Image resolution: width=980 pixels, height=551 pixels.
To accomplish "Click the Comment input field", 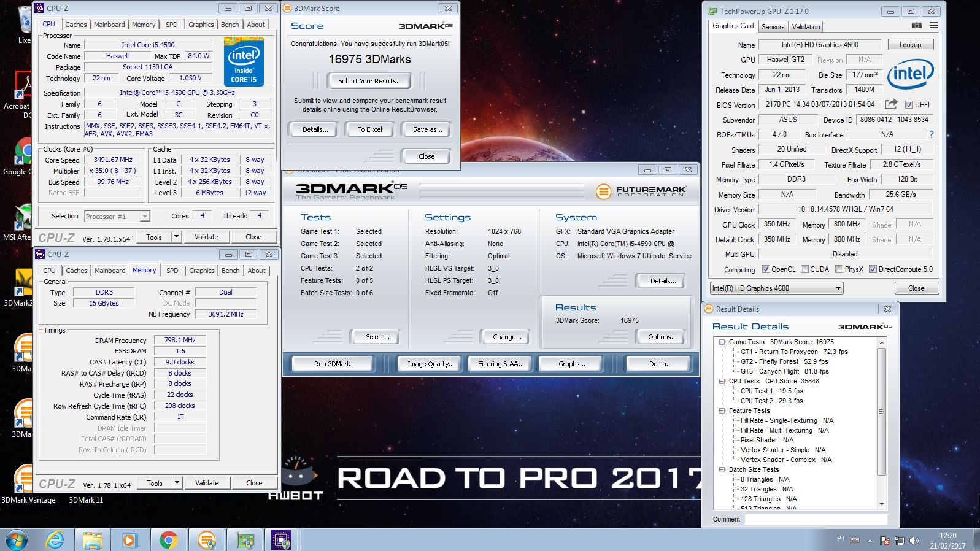I will click(816, 519).
